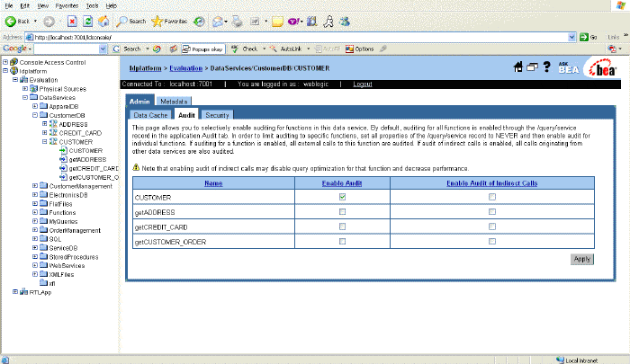Click the Apply button
This screenshot has width=630, height=364.
(x=581, y=259)
